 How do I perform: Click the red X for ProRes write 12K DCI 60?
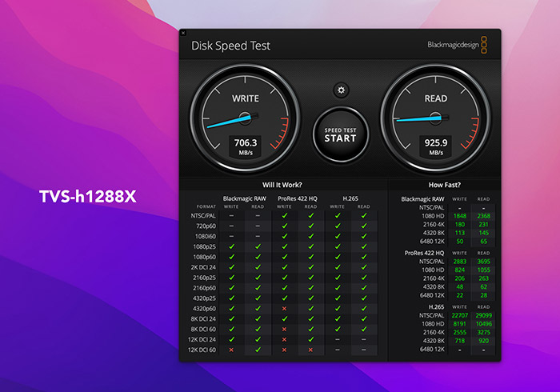(284, 350)
